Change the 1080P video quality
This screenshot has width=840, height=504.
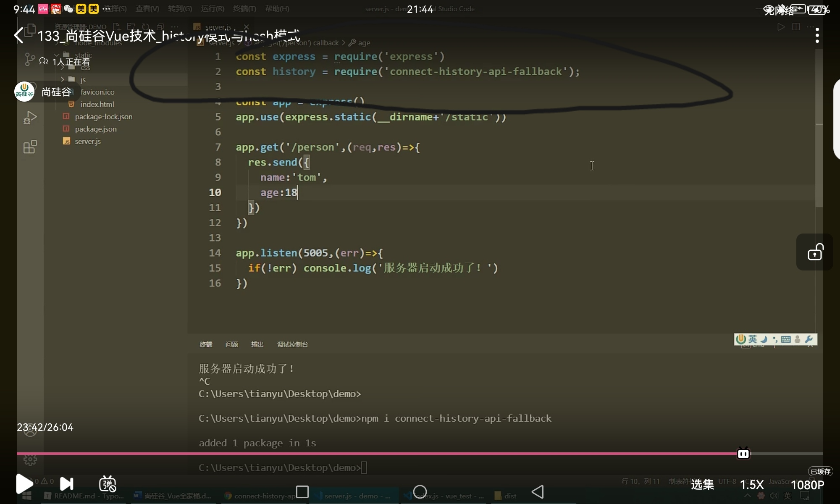tap(807, 485)
